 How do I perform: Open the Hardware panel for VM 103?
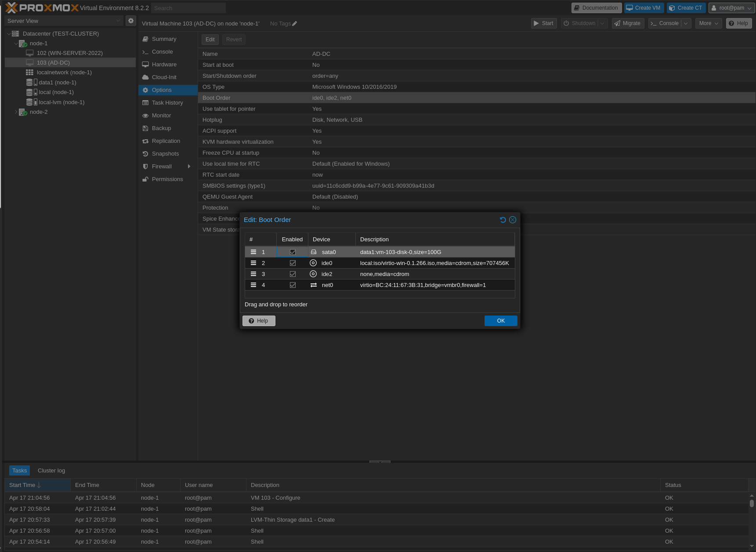164,64
